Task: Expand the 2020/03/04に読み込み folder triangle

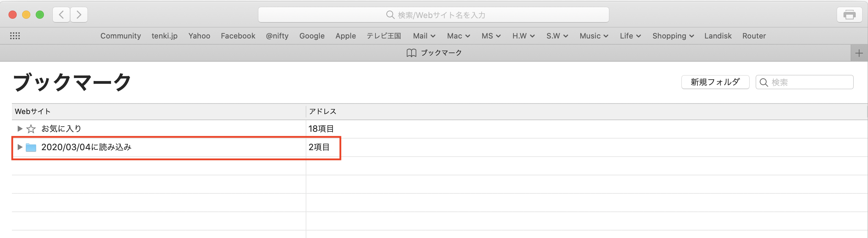Action: 20,147
